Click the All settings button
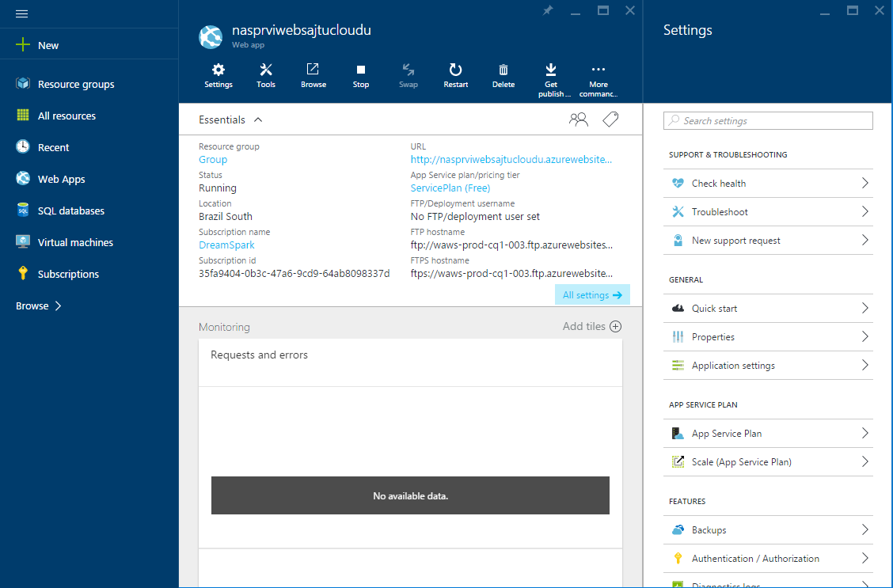The image size is (893, 588). pyautogui.click(x=592, y=294)
